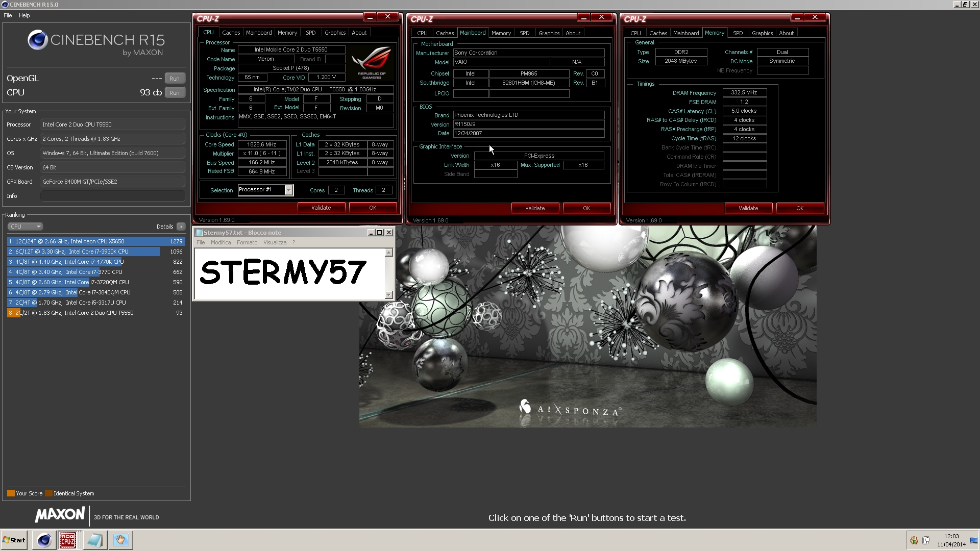Click the Cinebench taskbar icon
Image resolution: width=980 pixels, height=551 pixels.
click(x=44, y=540)
